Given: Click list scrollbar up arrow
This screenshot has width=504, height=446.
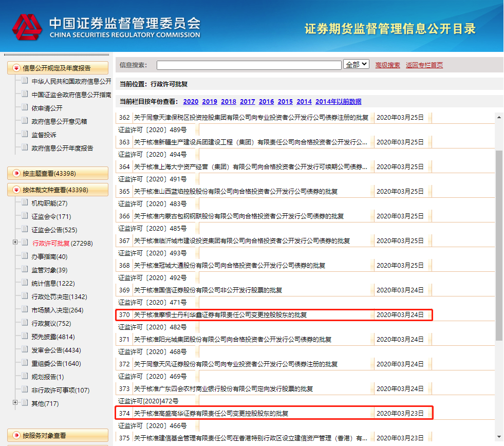Looking at the screenshot, I should click(499, 117).
